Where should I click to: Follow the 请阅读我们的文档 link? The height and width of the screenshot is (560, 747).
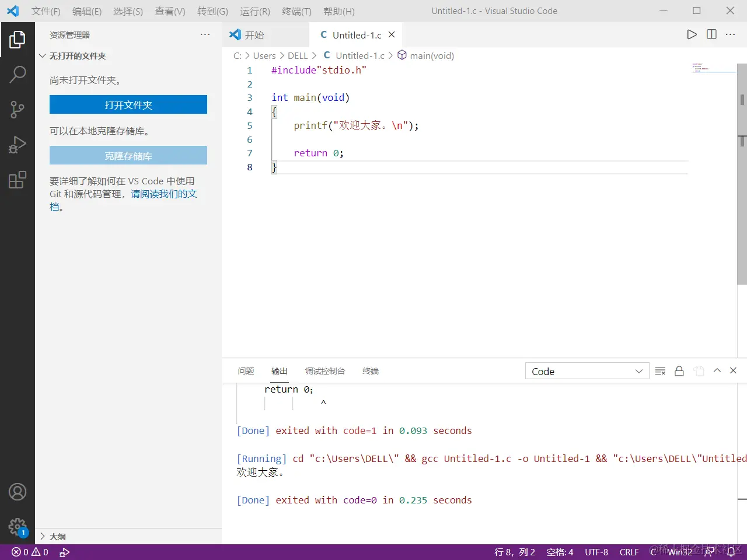tap(164, 194)
